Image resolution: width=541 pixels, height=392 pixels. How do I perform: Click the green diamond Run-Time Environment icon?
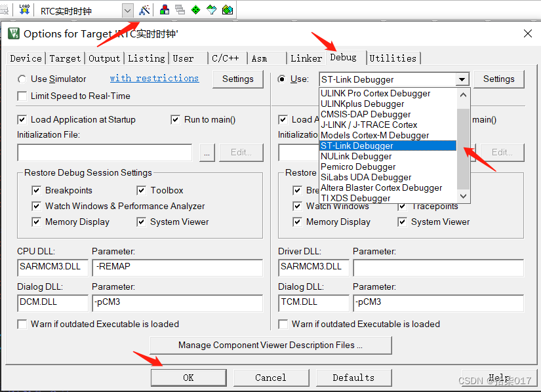click(x=195, y=10)
